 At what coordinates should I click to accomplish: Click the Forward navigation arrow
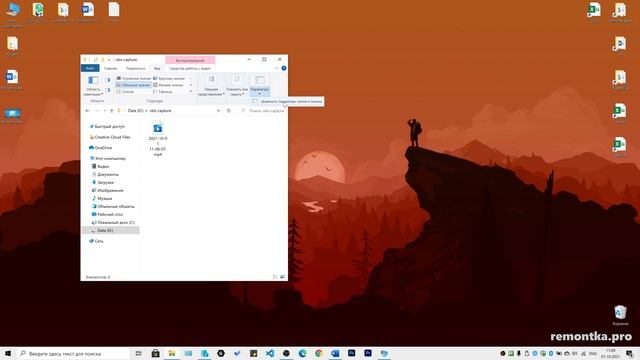coord(97,111)
